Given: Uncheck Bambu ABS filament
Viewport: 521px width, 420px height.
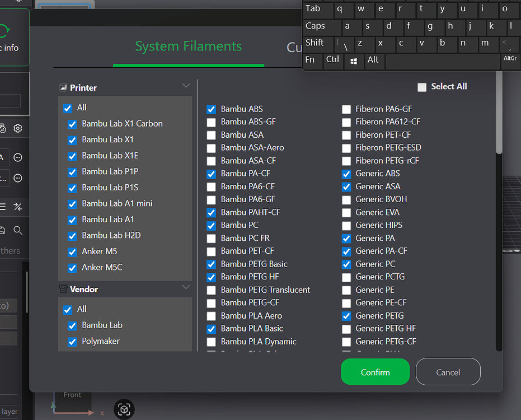Looking at the screenshot, I should (211, 109).
